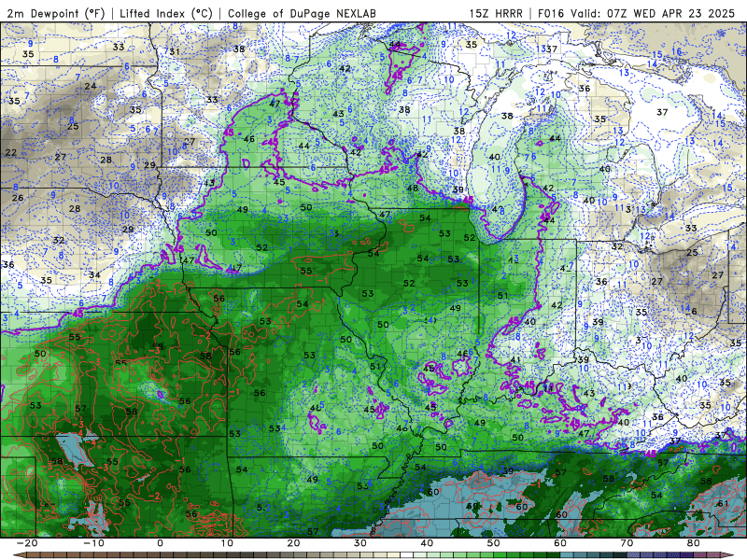
Task: Click the "Valid: 07Z WED APR 23 2025" text
Action: 655,13
